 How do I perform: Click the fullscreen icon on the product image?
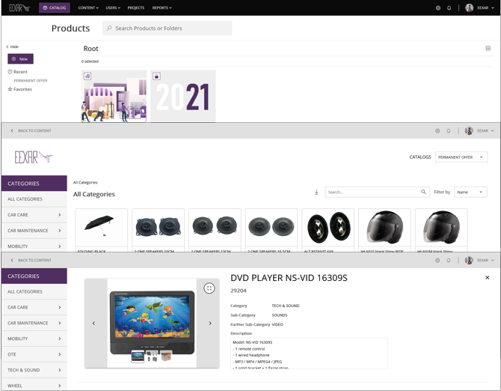point(209,288)
